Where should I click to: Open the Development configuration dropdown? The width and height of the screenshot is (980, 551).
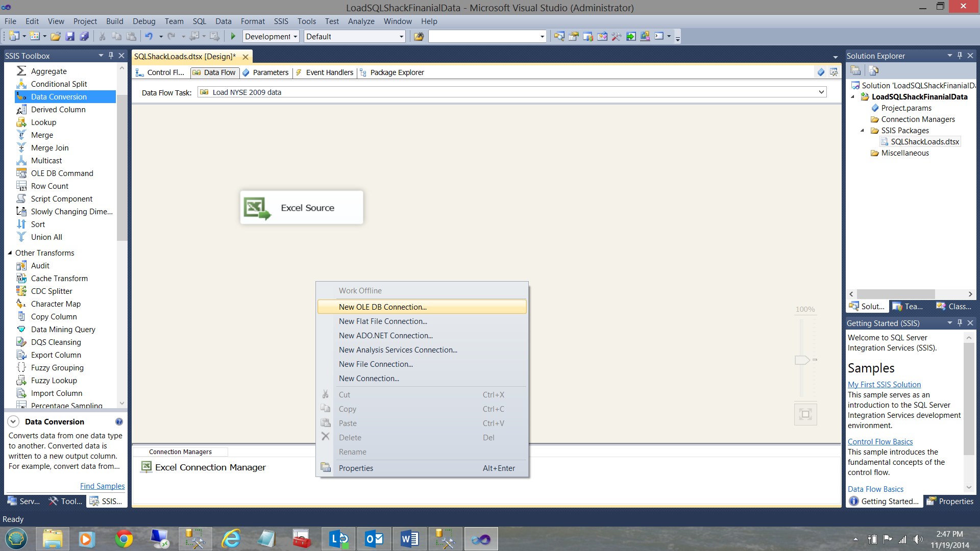295,37
